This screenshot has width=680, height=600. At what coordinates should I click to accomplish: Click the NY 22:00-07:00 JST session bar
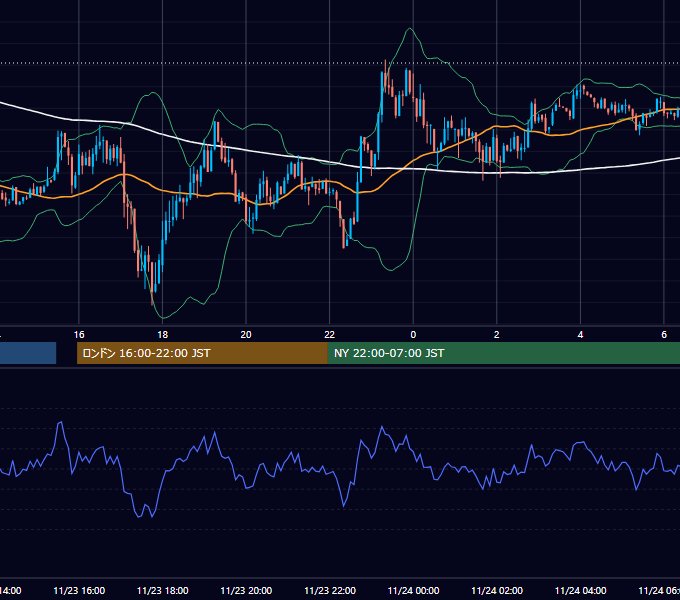point(503,353)
